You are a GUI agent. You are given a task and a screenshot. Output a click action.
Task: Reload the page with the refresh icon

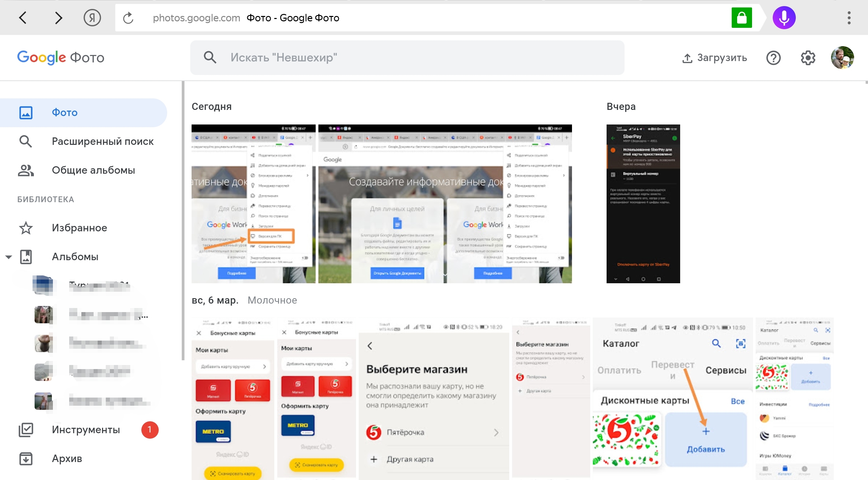point(128,18)
